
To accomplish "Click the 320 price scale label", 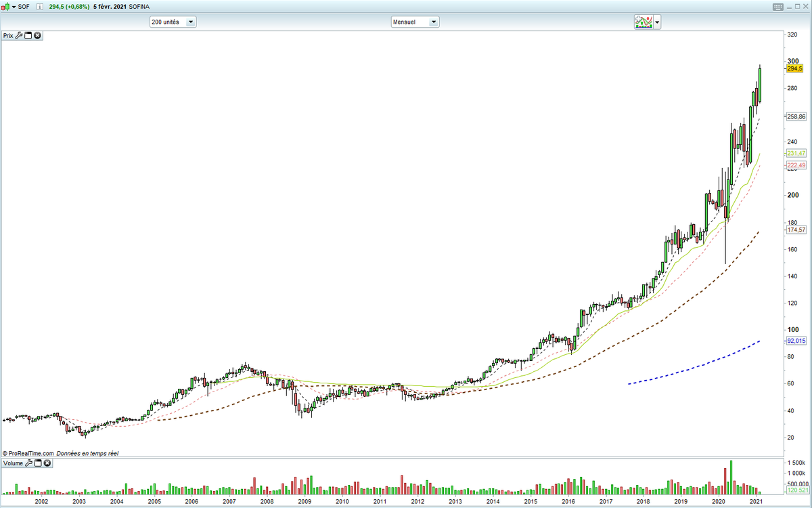I will point(792,34).
